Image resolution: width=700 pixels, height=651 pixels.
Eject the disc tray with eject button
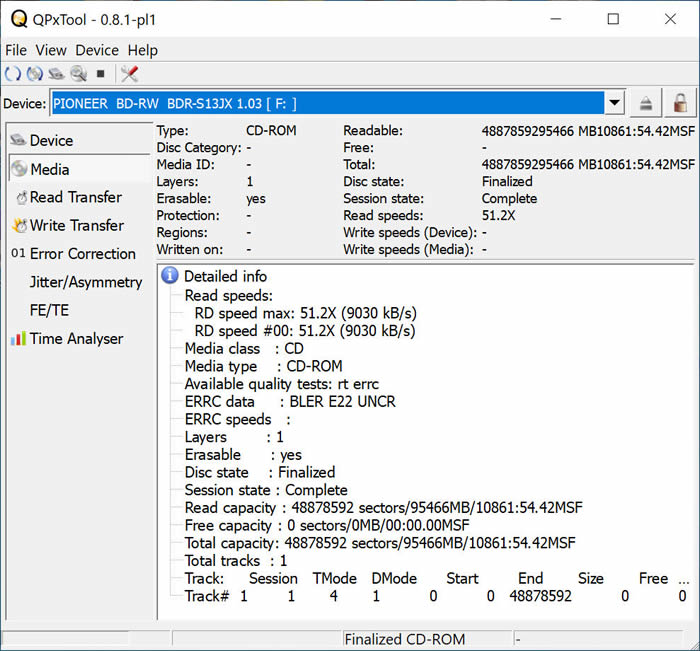[647, 104]
